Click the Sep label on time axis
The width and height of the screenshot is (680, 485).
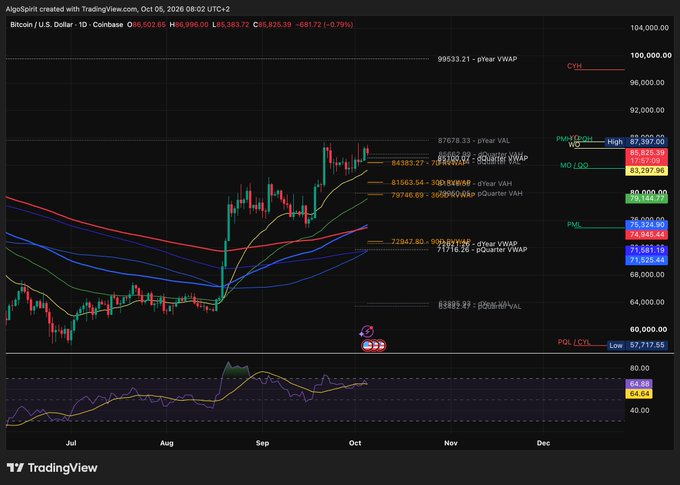pyautogui.click(x=262, y=443)
